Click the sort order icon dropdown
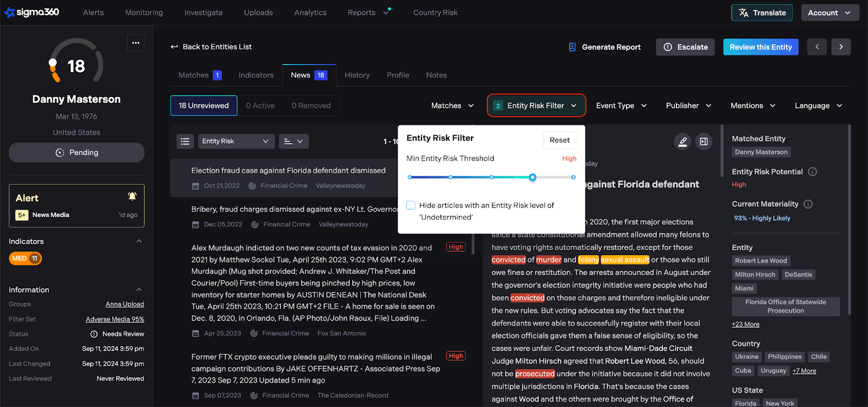Screen dimensions: 868x407 (x=294, y=142)
